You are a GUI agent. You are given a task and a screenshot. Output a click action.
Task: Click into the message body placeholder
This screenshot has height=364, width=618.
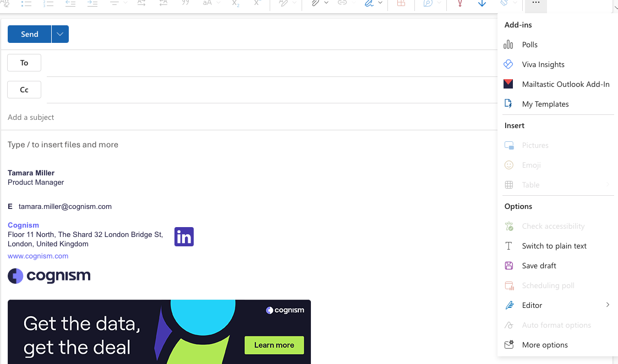63,145
